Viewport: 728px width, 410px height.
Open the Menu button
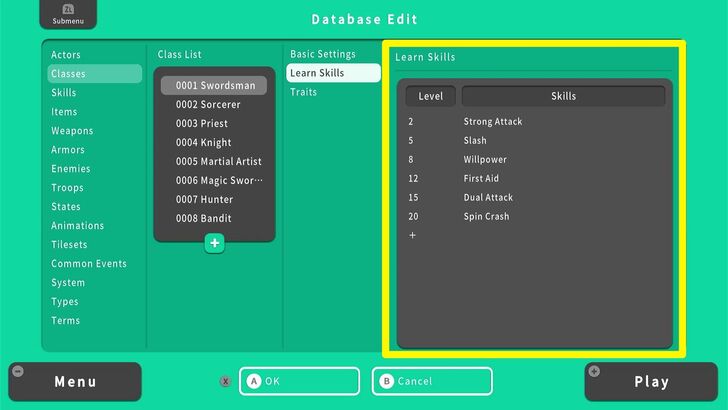(75, 382)
